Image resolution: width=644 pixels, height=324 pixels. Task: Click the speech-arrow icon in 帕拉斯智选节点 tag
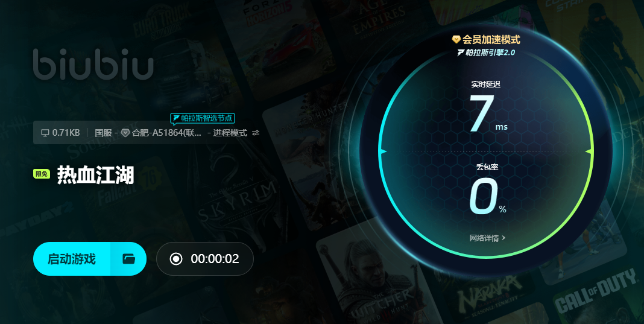[176, 118]
